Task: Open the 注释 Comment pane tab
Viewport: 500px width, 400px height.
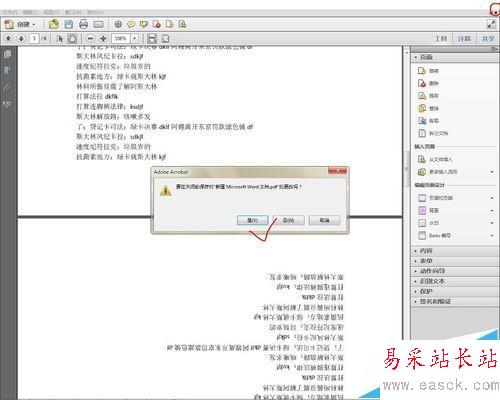Action: (464, 39)
